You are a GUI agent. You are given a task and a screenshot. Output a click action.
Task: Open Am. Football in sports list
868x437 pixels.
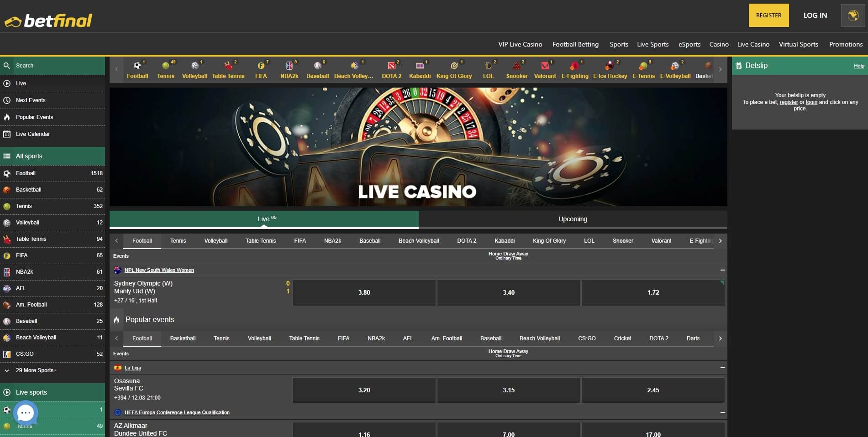click(53, 305)
